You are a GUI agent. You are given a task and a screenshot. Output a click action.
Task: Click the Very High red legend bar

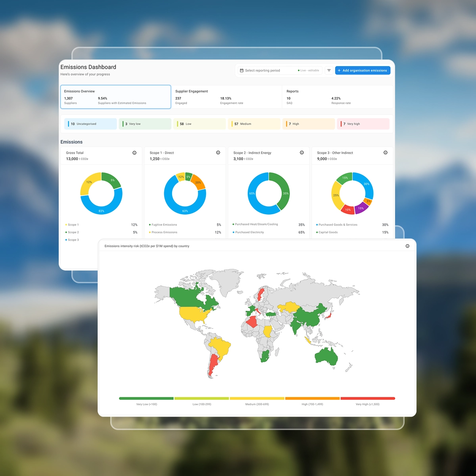coord(367,398)
